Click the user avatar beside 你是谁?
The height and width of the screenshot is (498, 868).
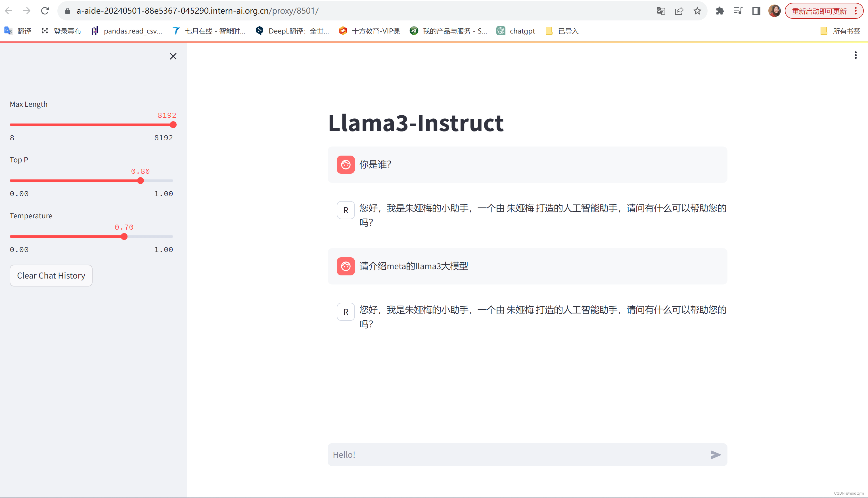point(346,164)
